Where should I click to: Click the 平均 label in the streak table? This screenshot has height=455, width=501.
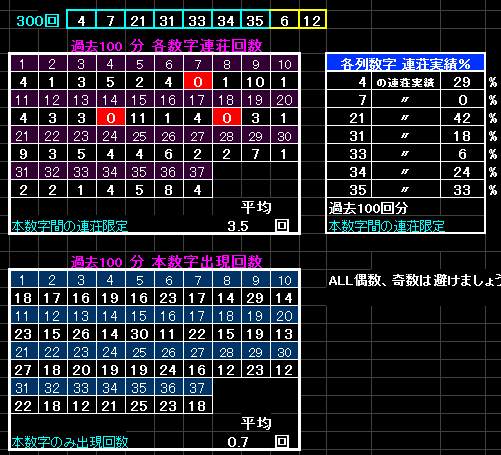point(256,207)
